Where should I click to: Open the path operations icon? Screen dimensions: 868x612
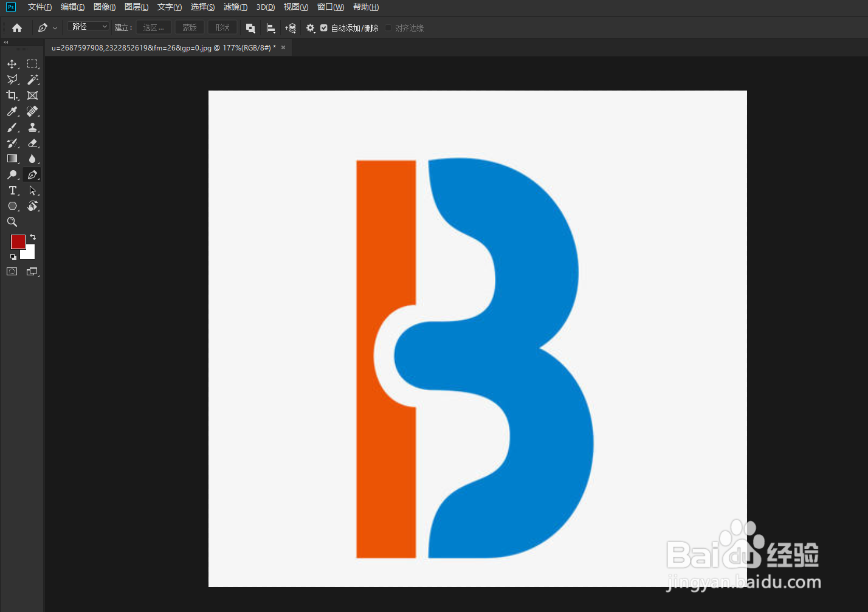click(x=250, y=28)
